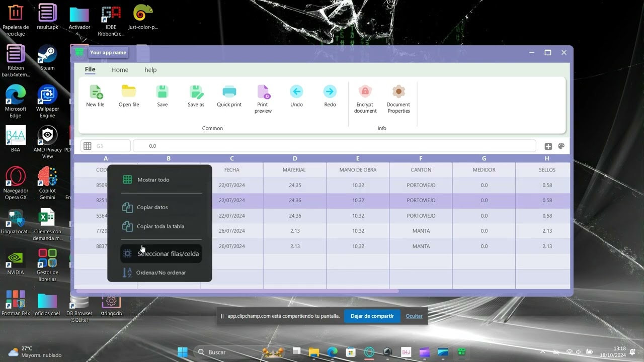Click the Undo arrow icon

point(296,92)
